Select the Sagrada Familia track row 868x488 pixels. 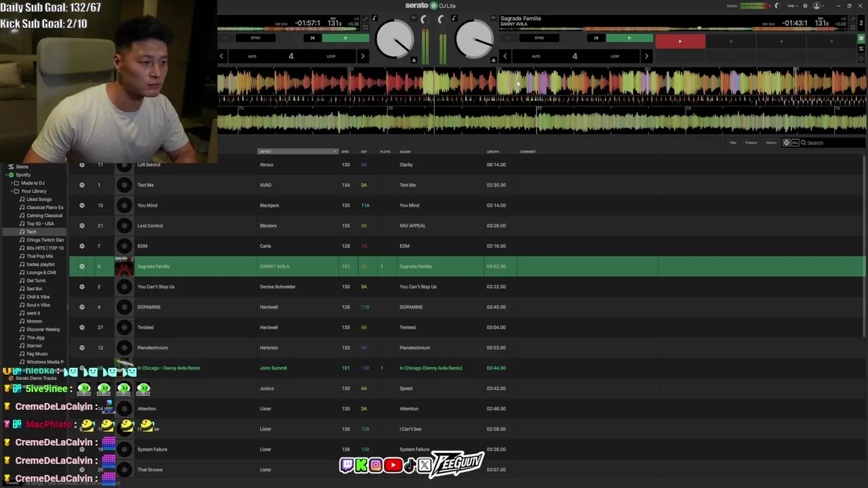click(467, 266)
